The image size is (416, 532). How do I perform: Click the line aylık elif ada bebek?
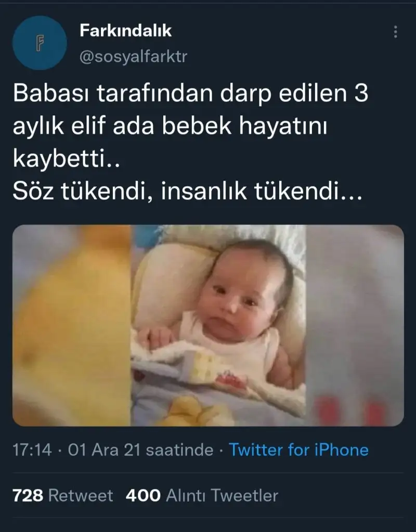(170, 127)
